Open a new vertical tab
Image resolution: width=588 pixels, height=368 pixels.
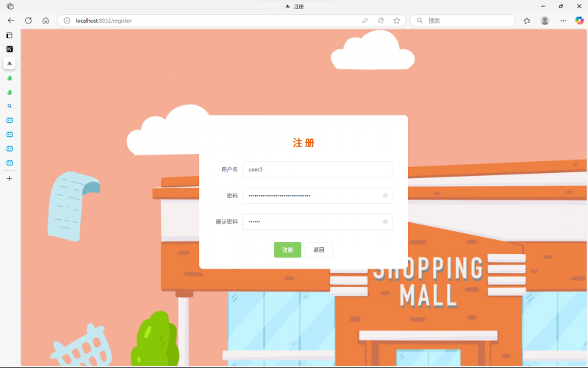tap(10, 178)
